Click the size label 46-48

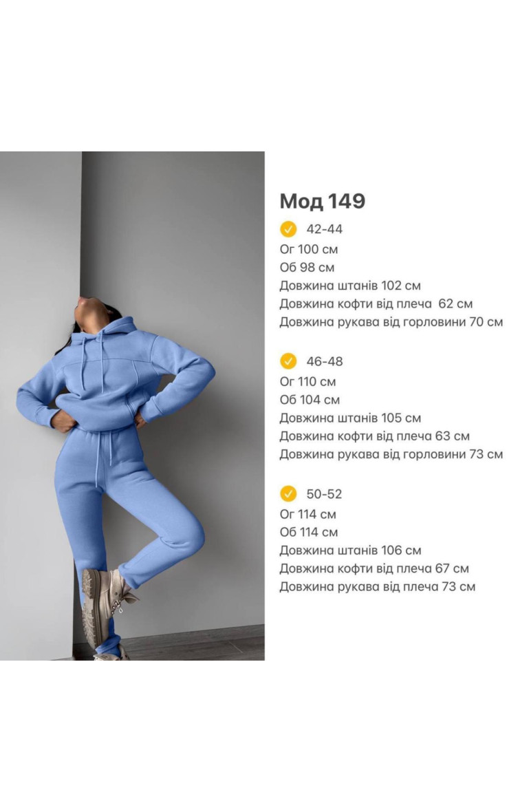click(x=324, y=361)
